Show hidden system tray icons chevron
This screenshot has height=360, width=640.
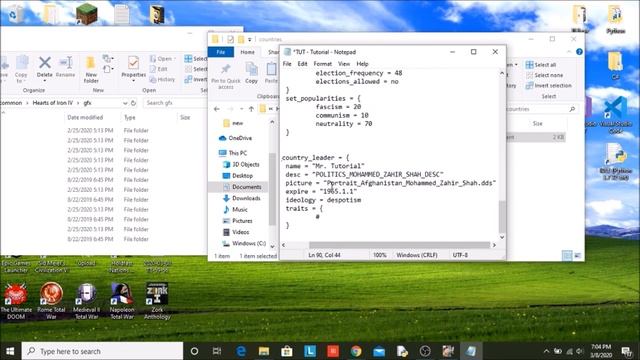(546, 351)
